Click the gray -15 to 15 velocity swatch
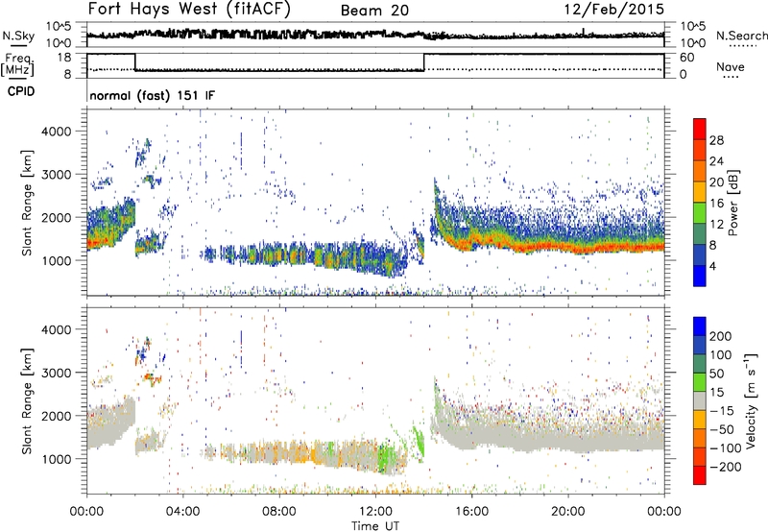 coord(700,400)
